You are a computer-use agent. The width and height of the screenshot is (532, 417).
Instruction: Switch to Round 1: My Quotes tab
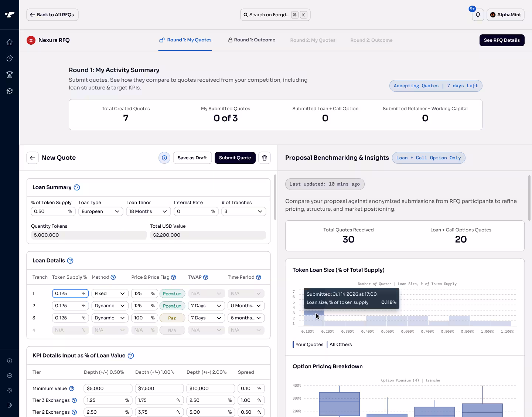click(x=185, y=40)
